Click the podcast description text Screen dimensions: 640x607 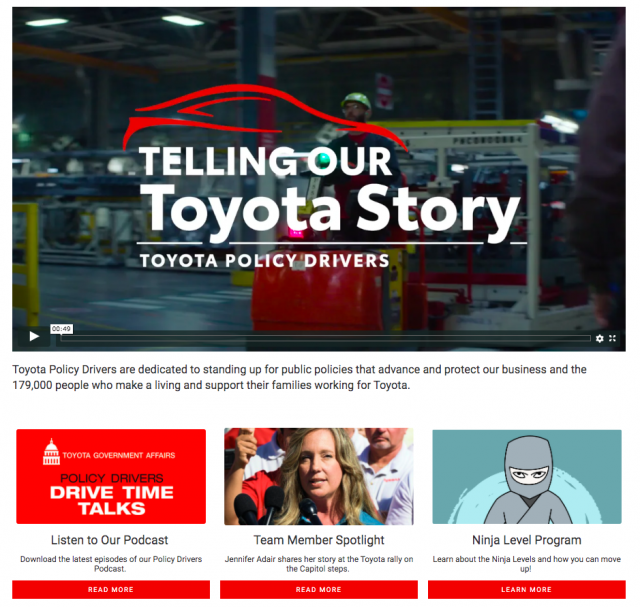(111, 564)
